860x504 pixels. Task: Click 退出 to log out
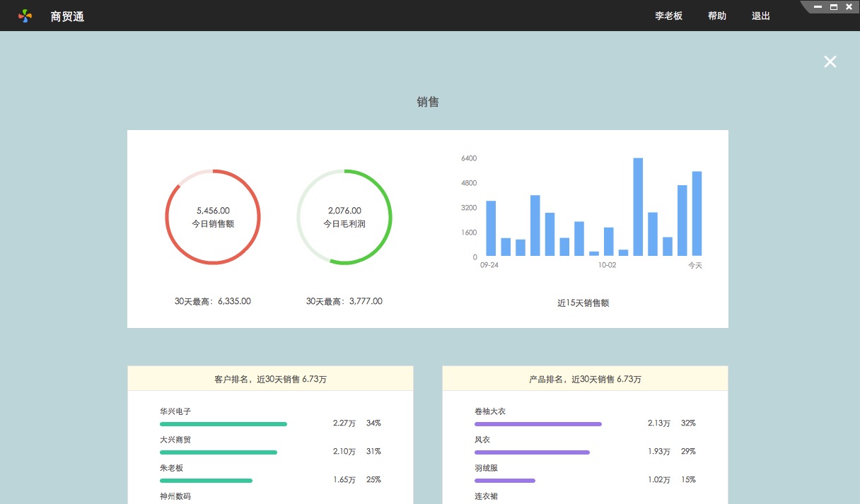click(x=761, y=16)
